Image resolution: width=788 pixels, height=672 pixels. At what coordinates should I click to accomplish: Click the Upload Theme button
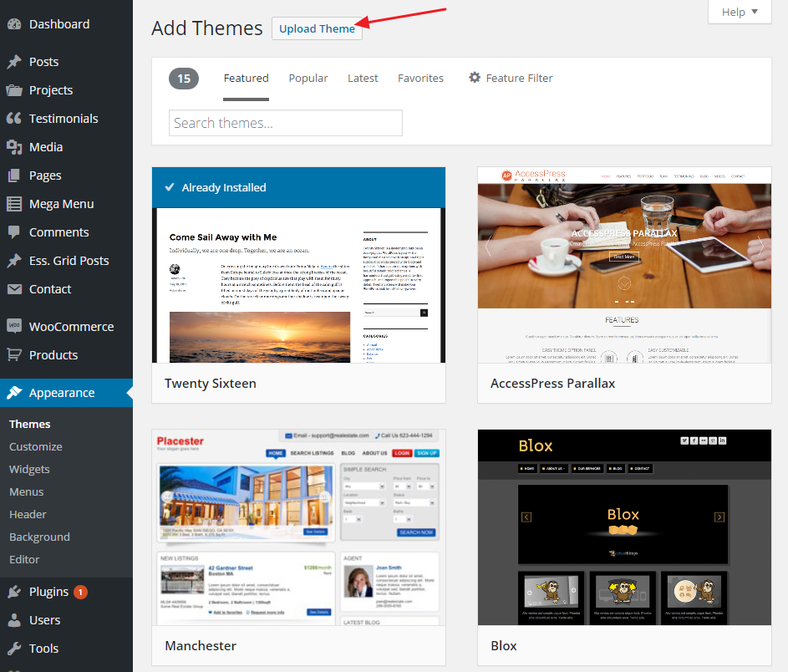point(317,28)
